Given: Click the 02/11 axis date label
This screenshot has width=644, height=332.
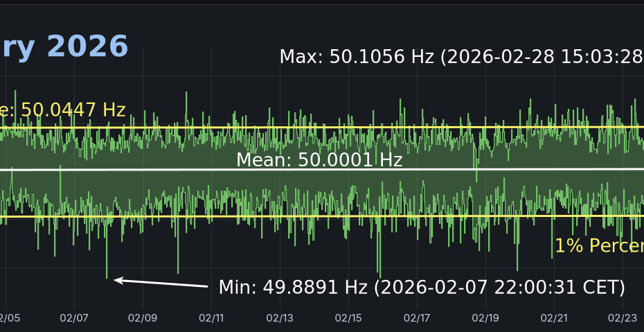Looking at the screenshot, I should point(211,318).
